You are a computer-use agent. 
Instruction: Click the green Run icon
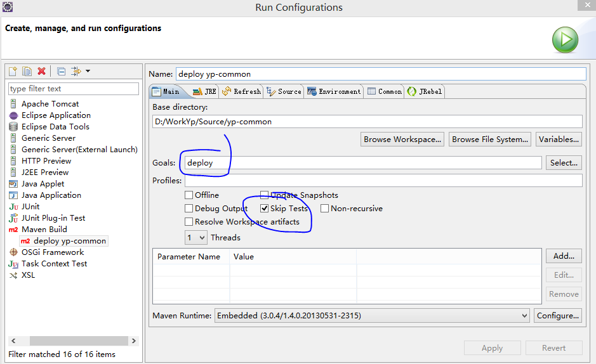(x=565, y=40)
